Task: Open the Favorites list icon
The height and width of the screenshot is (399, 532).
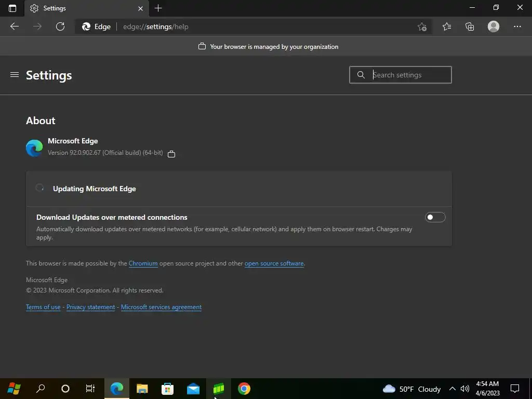Action: tap(447, 26)
